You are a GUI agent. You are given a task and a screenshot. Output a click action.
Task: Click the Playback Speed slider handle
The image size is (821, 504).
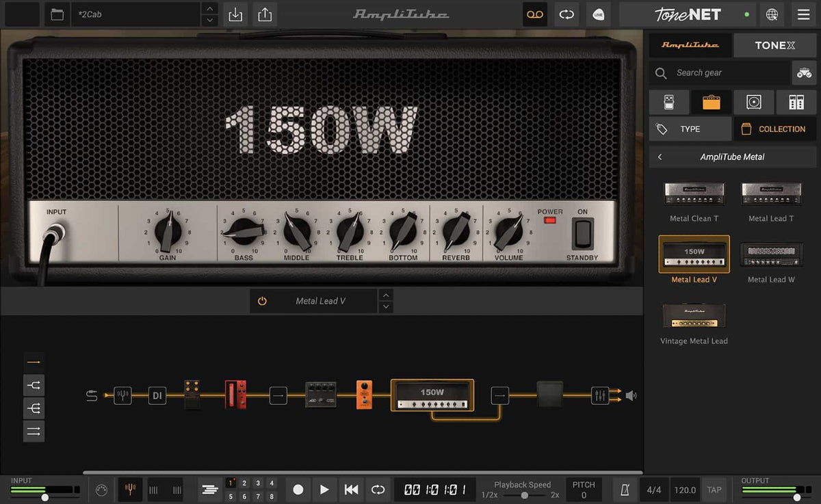[x=524, y=495]
